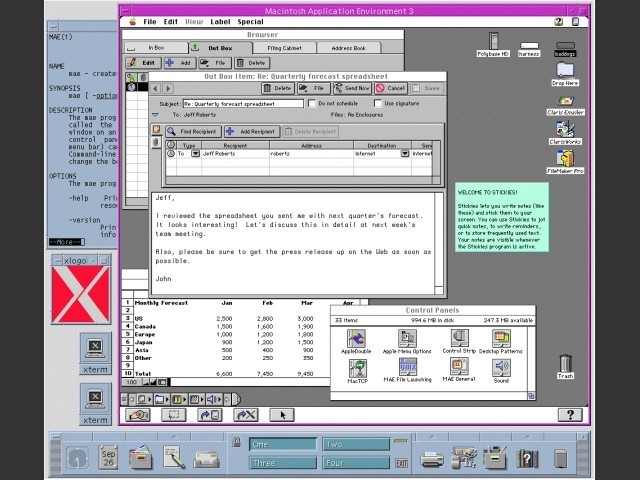This screenshot has height=480, width=640.
Task: Enable the Do not schedule checkbox
Action: click(312, 104)
